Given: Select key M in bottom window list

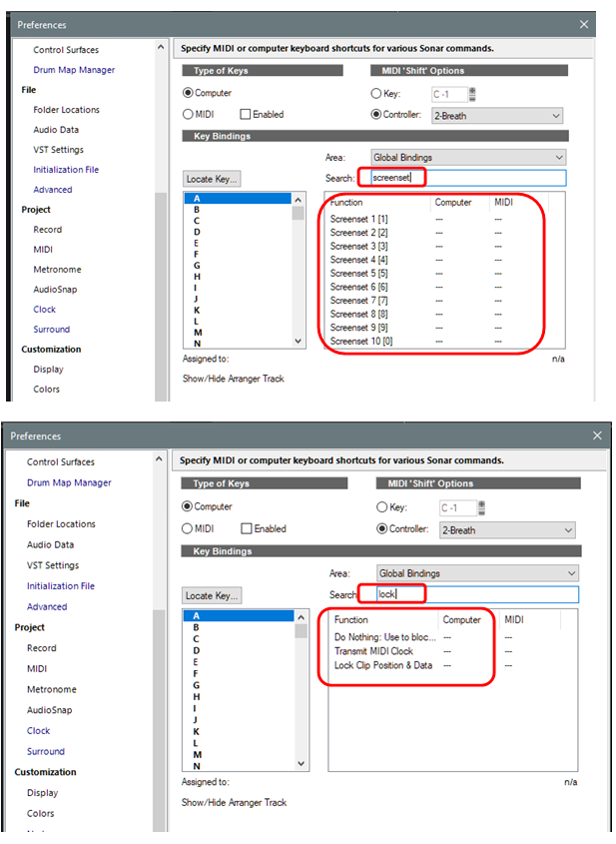Looking at the screenshot, I should pyautogui.click(x=239, y=755).
